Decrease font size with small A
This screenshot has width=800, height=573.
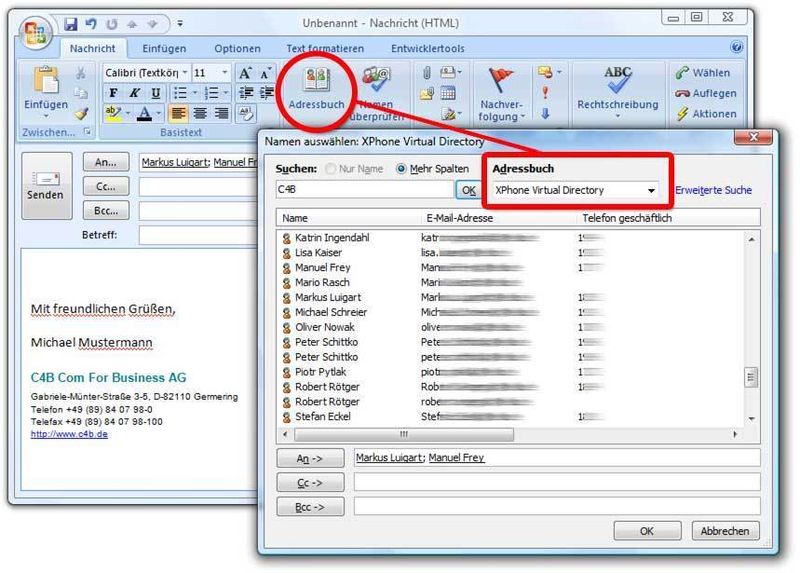[x=265, y=73]
